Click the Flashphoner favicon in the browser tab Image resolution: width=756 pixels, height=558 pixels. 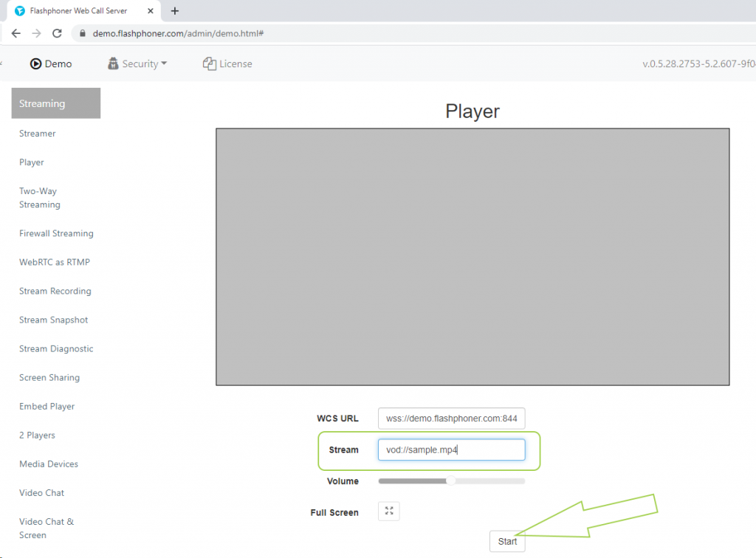coord(20,10)
